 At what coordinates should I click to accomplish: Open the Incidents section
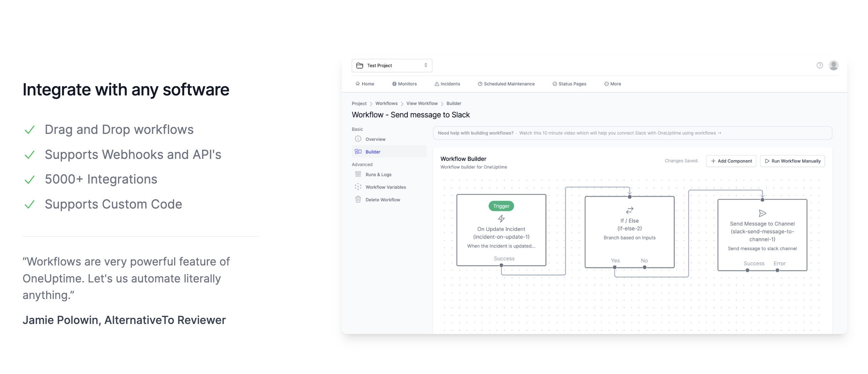point(447,84)
